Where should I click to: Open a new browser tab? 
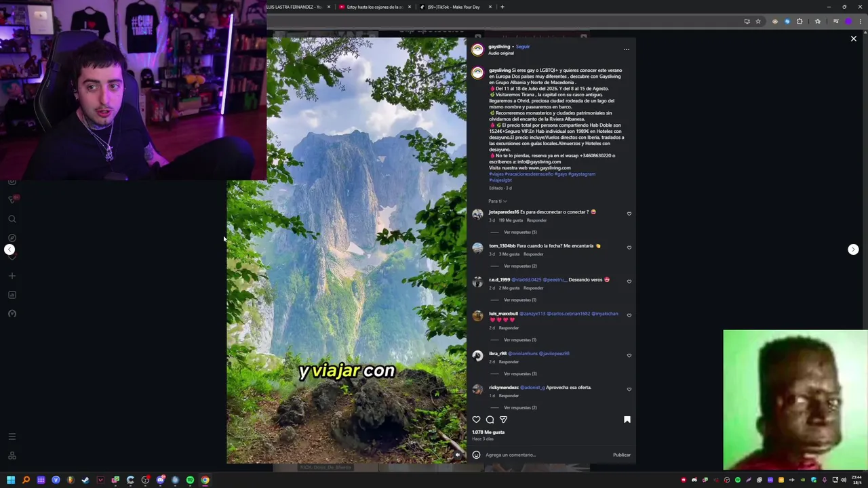(502, 7)
